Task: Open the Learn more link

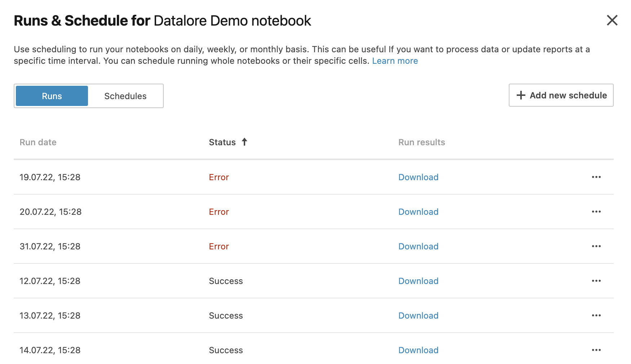Action: [x=395, y=61]
